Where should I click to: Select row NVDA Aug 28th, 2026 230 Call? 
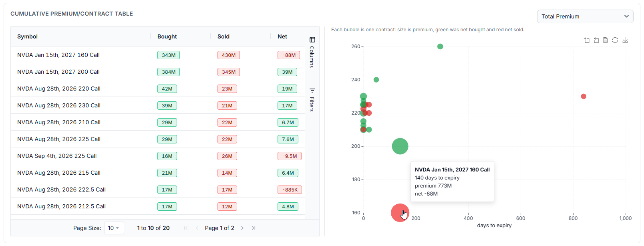tap(158, 105)
